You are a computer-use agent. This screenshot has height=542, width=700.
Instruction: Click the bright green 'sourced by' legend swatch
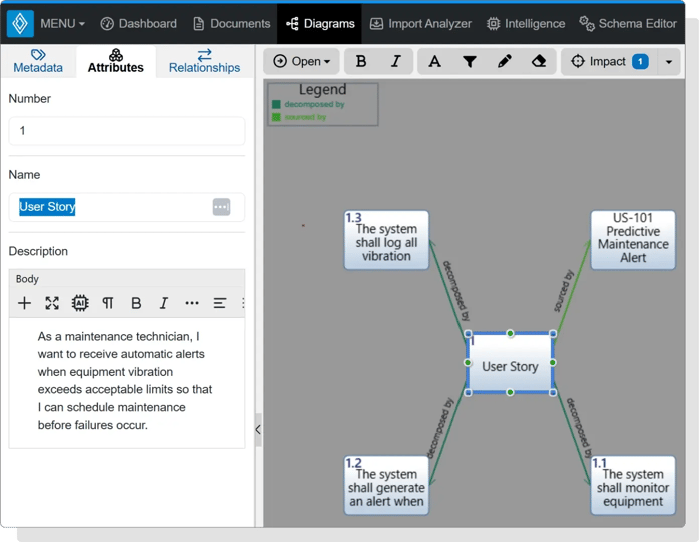click(x=276, y=117)
